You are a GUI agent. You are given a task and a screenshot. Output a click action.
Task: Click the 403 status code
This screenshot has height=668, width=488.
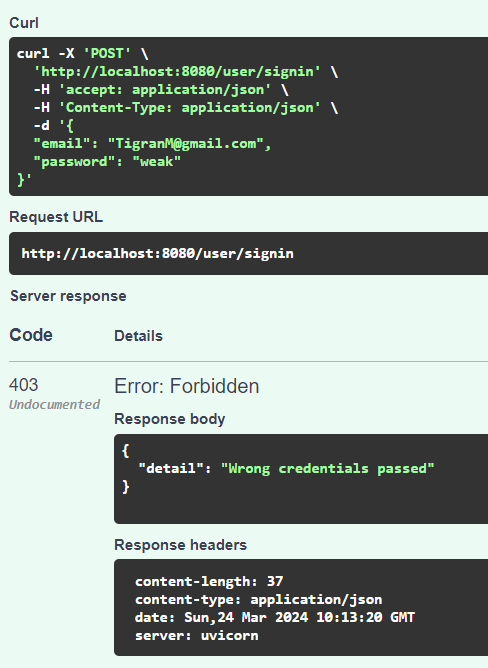point(24,385)
